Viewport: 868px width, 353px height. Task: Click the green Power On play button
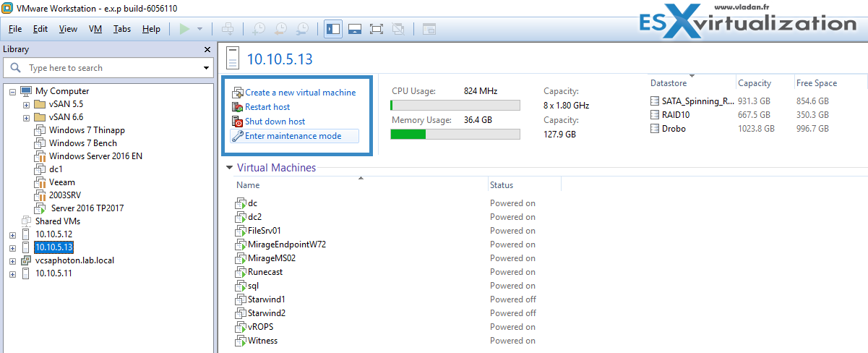click(x=184, y=29)
